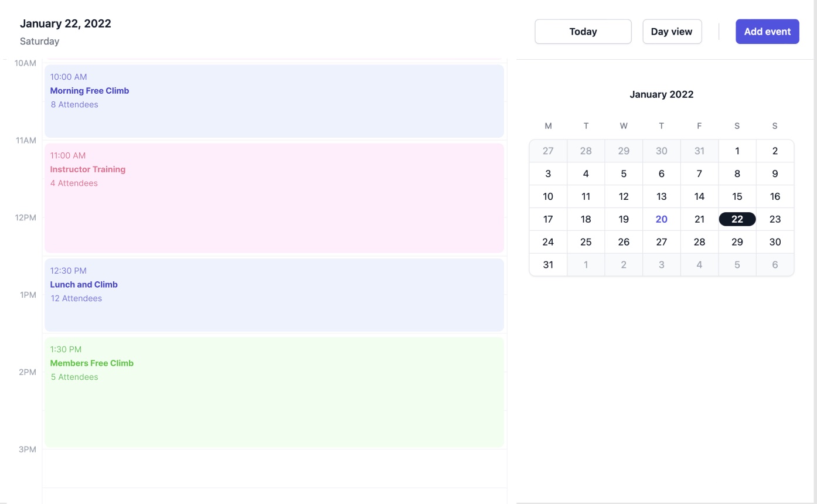Click the January 22, 2022 date heading

(65, 23)
